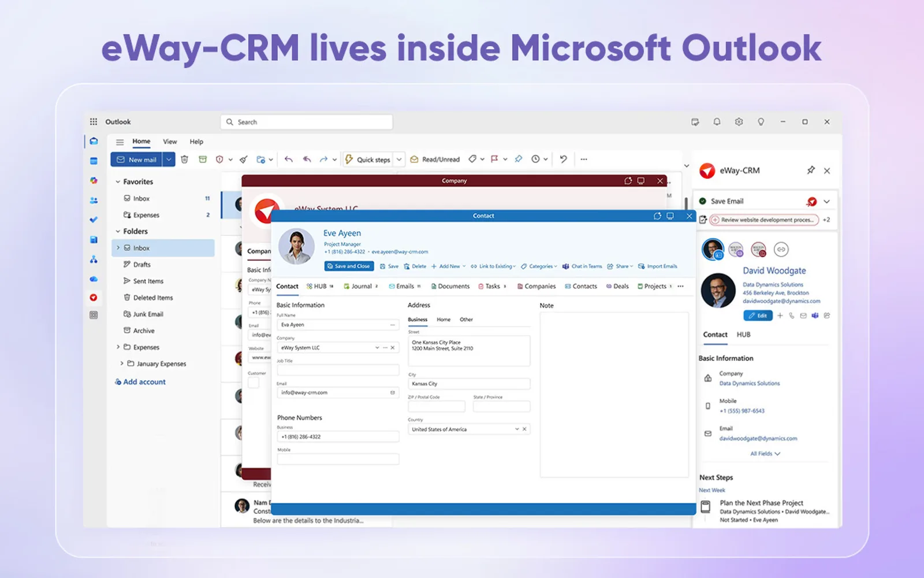Viewport: 924px width, 578px height.
Task: Click the New mail button
Action: [x=136, y=160]
